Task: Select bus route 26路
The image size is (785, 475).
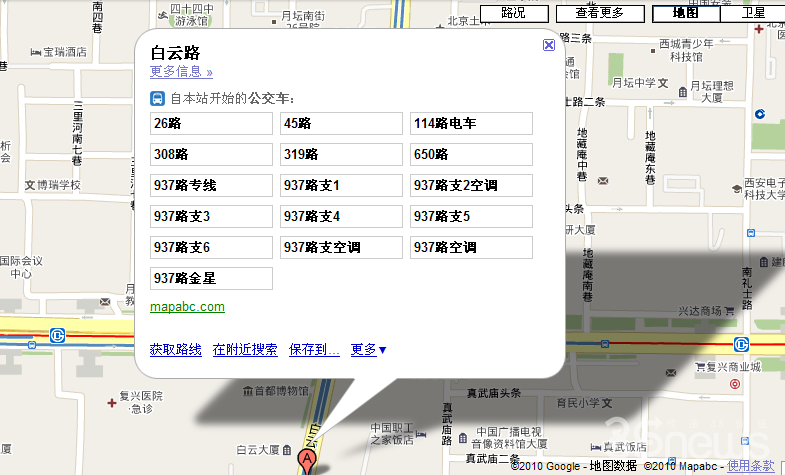Action: tap(211, 124)
